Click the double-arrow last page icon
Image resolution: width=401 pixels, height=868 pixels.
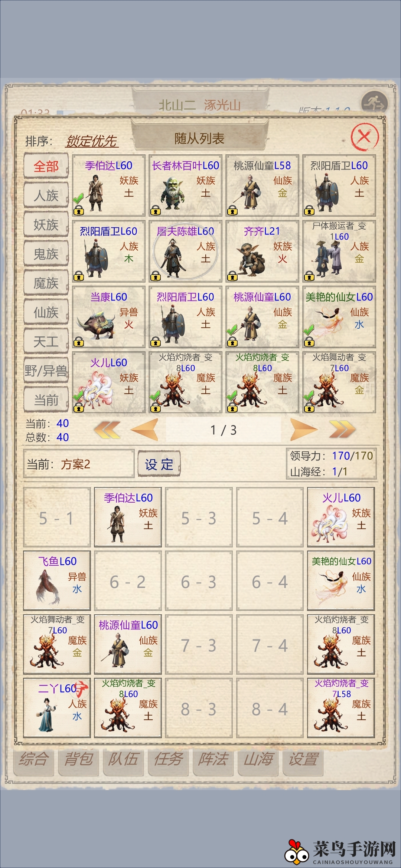tap(342, 430)
